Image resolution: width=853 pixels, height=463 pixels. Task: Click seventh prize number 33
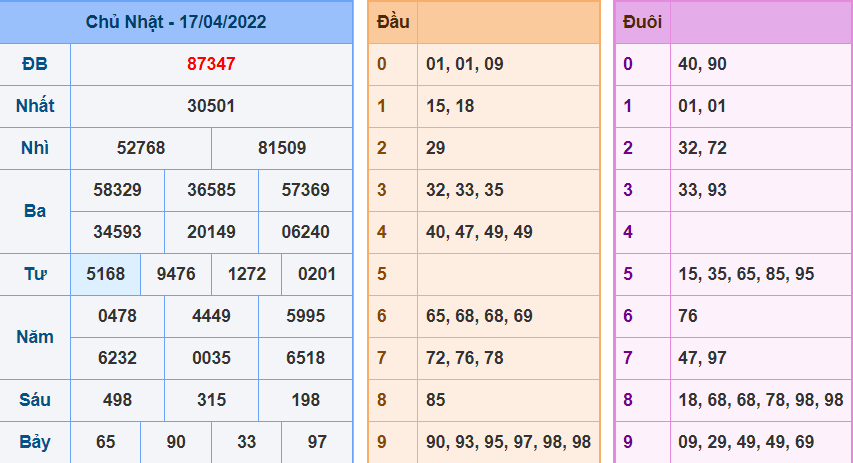[246, 442]
